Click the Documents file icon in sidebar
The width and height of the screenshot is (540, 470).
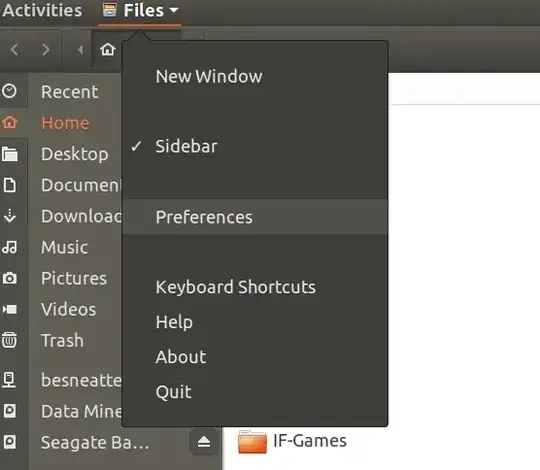(x=10, y=185)
